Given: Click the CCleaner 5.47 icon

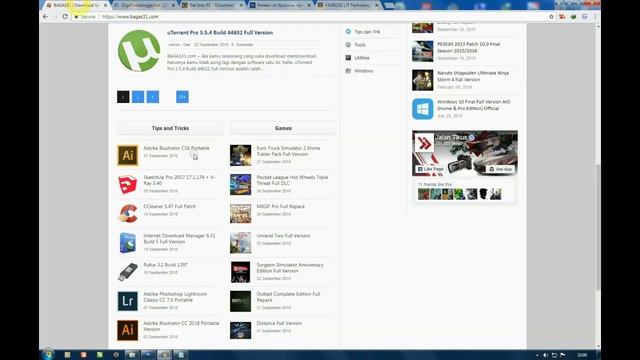Looking at the screenshot, I should [x=128, y=213].
